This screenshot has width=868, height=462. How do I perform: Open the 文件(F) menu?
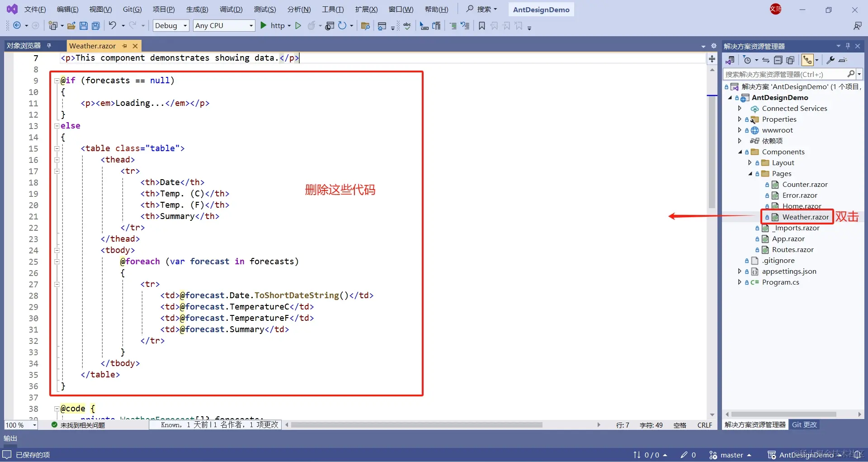point(35,10)
